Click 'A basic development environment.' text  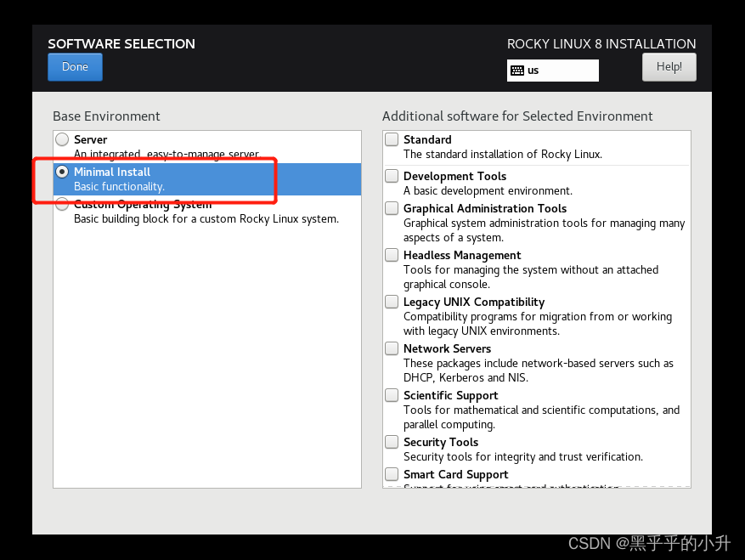click(488, 190)
